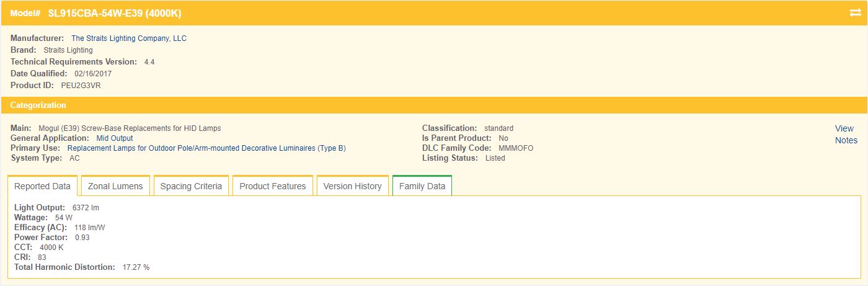Switch to the Zonal Lumens tab
Viewport: 868px width, 286px height.
pyautogui.click(x=115, y=186)
